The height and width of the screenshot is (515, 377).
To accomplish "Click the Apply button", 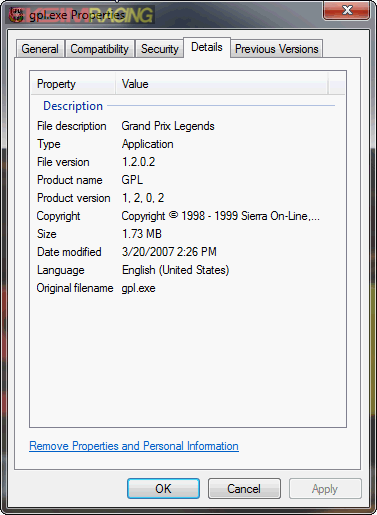I will click(325, 489).
